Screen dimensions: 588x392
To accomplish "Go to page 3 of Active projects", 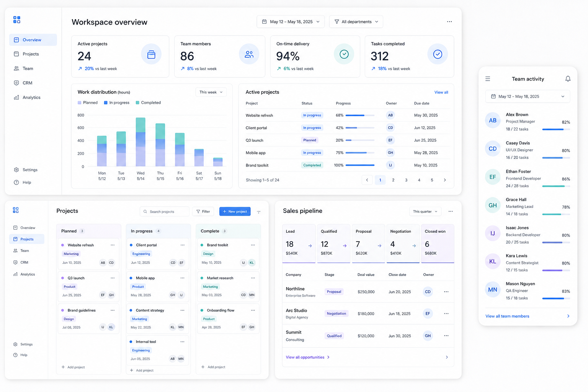I will 406,180.
